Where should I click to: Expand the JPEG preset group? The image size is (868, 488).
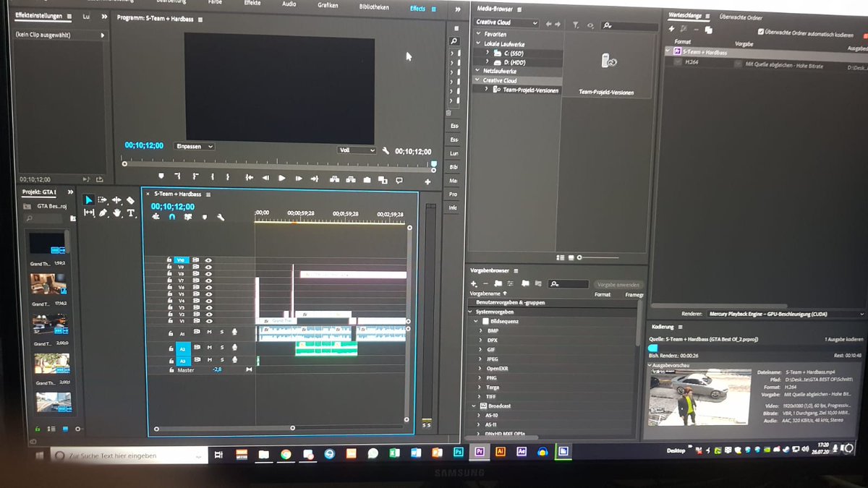(480, 359)
